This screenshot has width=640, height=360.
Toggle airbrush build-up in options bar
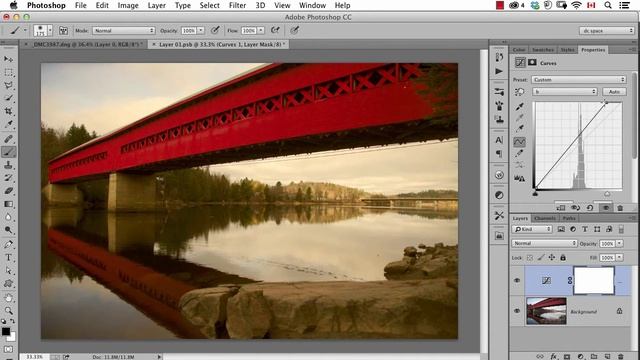(x=276, y=31)
